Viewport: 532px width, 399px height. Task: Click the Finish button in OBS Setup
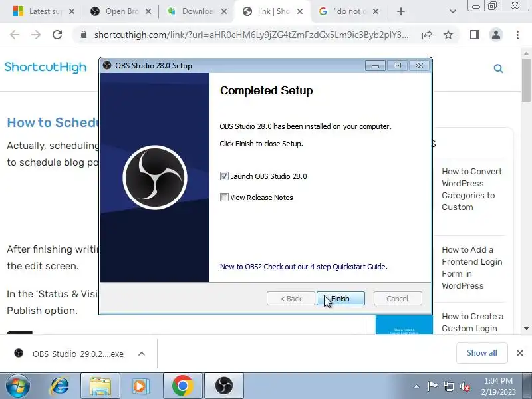point(340,299)
